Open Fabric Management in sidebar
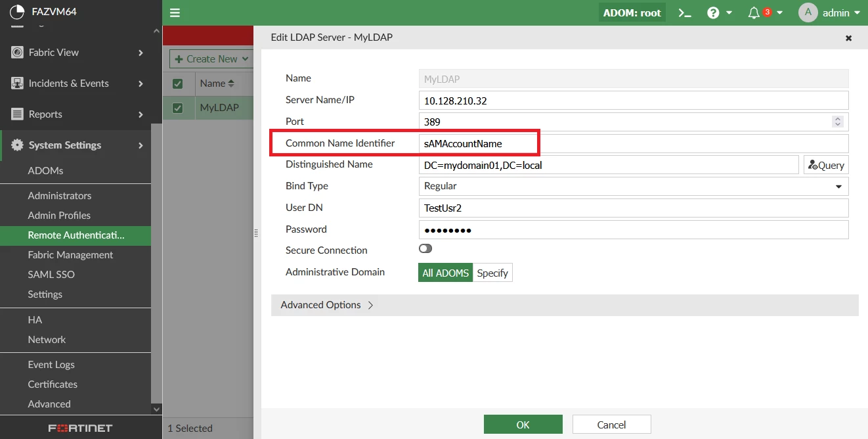Viewport: 868px width, 439px height. tap(70, 255)
